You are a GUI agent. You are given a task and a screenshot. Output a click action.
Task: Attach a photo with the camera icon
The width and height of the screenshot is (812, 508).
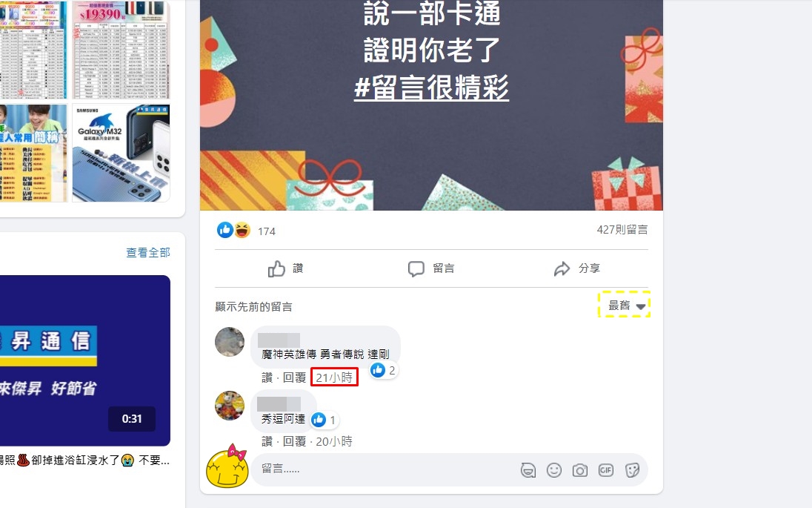coord(580,470)
